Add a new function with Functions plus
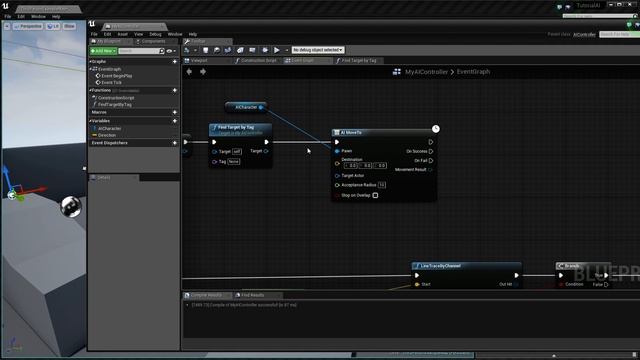Viewport: 640px width, 360px height. (x=175, y=90)
